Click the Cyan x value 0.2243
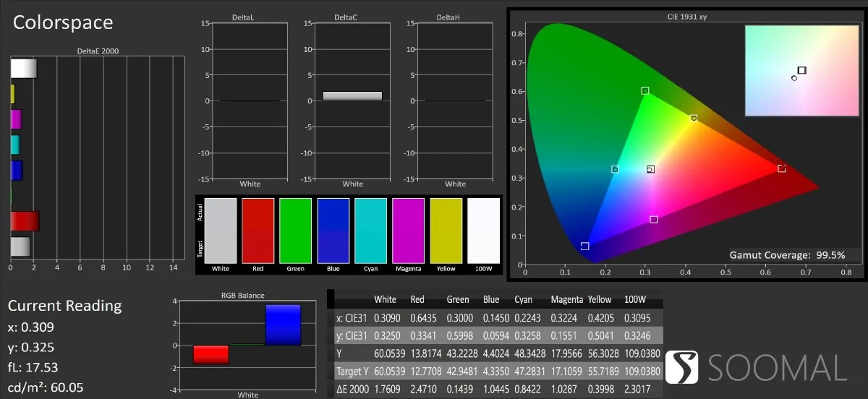 527,318
